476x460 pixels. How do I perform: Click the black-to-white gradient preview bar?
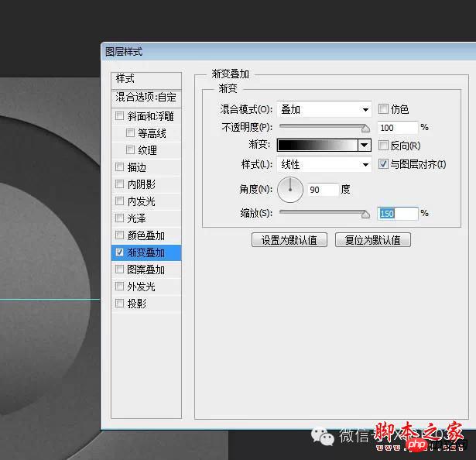point(317,146)
